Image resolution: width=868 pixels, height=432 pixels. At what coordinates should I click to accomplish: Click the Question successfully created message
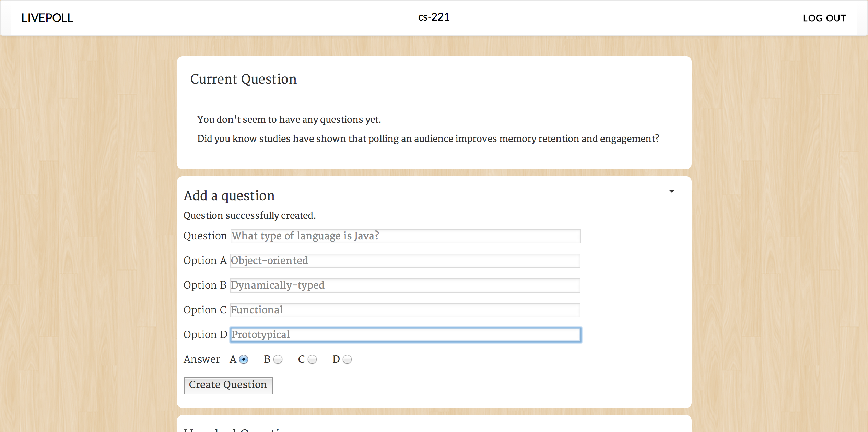point(249,216)
